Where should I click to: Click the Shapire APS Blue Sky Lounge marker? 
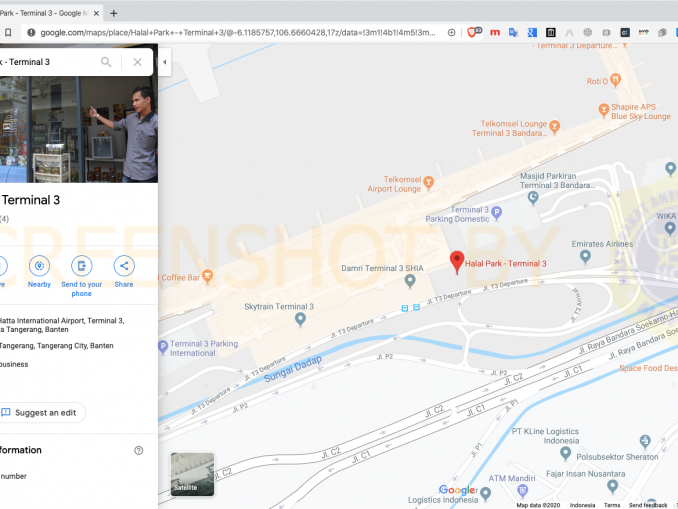(604, 110)
